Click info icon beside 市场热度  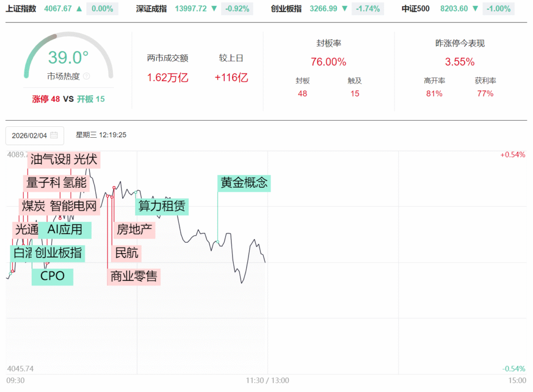pos(86,76)
